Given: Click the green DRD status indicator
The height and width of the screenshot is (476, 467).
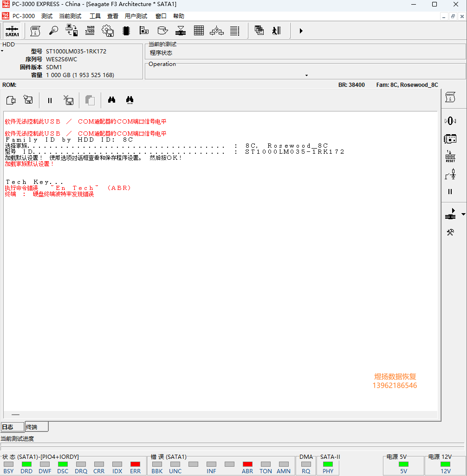Looking at the screenshot, I should 26,464.
